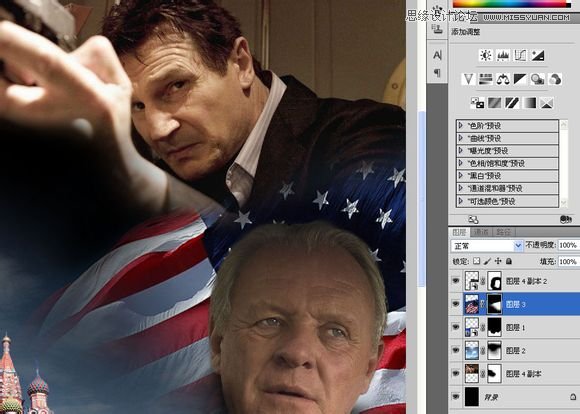The image size is (580, 414).
Task: Select the 图层 4 副本 2 layer name
Action: point(526,281)
